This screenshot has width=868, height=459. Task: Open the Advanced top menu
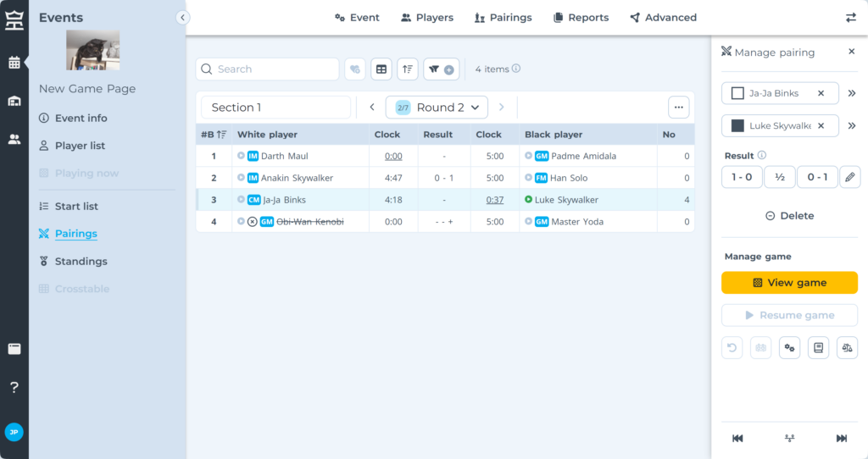pyautogui.click(x=663, y=18)
